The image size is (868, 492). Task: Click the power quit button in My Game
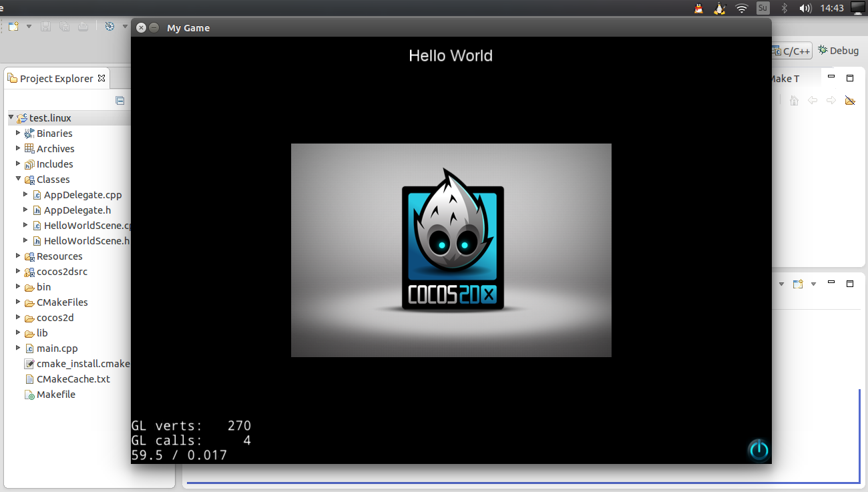pyautogui.click(x=758, y=450)
